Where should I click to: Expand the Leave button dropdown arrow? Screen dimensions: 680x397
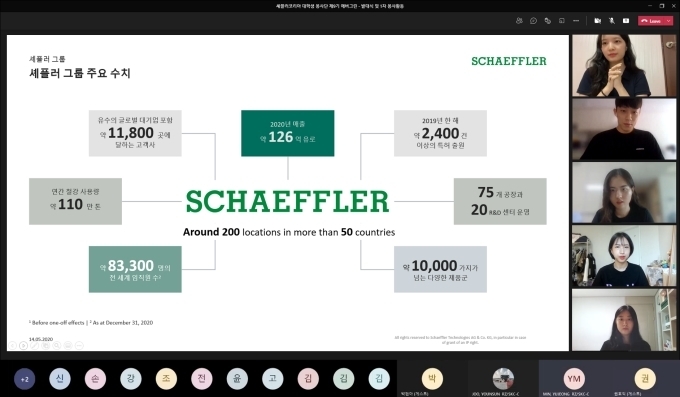(669, 21)
